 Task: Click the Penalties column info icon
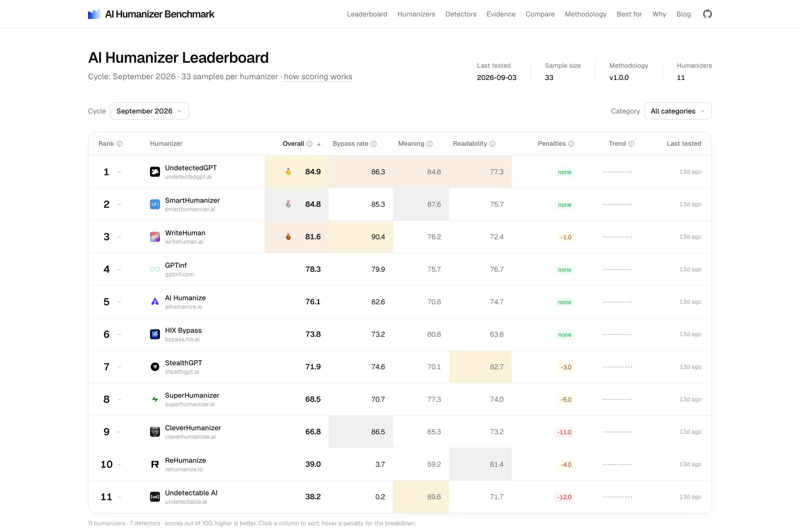coord(571,143)
